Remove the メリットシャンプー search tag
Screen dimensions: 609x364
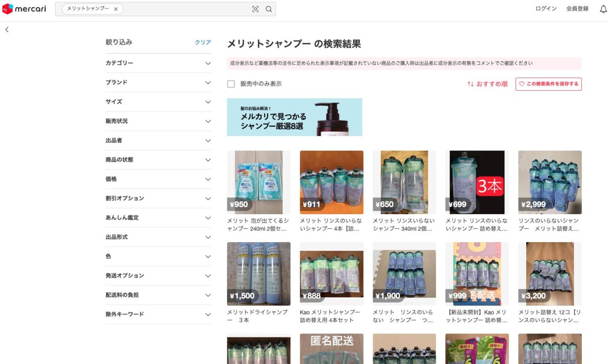coord(116,9)
